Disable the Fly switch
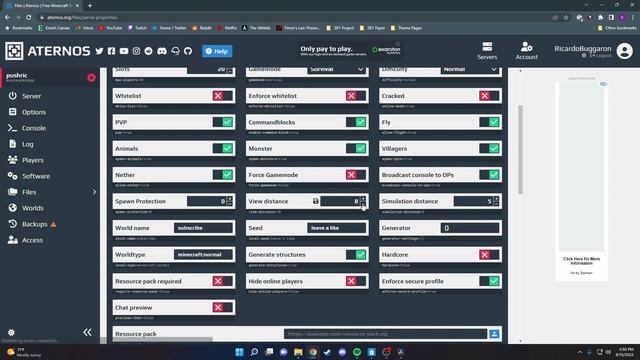 [x=489, y=122]
